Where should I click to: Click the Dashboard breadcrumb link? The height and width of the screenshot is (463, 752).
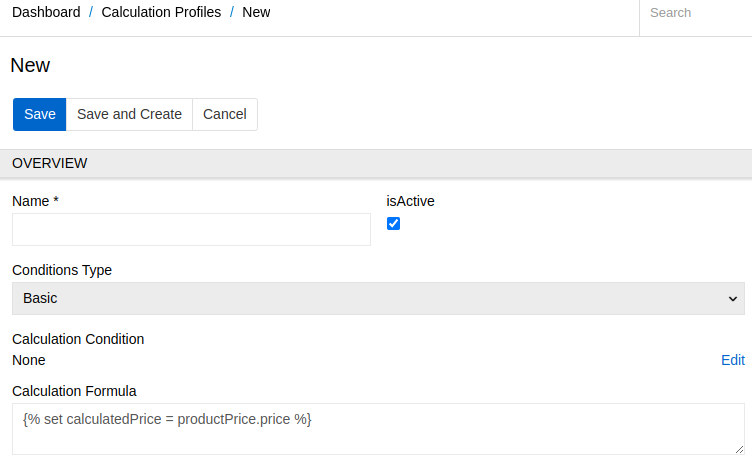(x=46, y=13)
